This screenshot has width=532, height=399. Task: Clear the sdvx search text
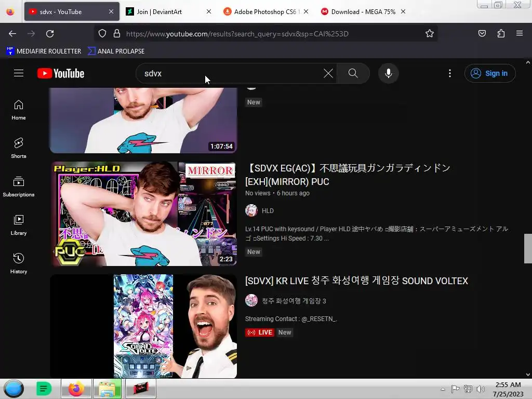coord(328,73)
